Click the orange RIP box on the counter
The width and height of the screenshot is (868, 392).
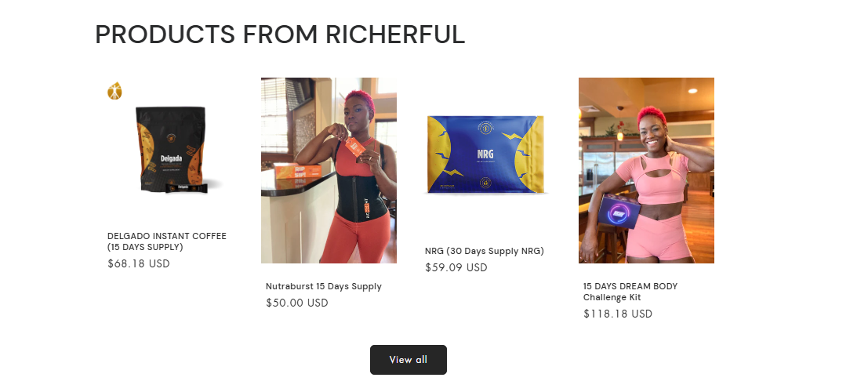pyautogui.click(x=297, y=171)
